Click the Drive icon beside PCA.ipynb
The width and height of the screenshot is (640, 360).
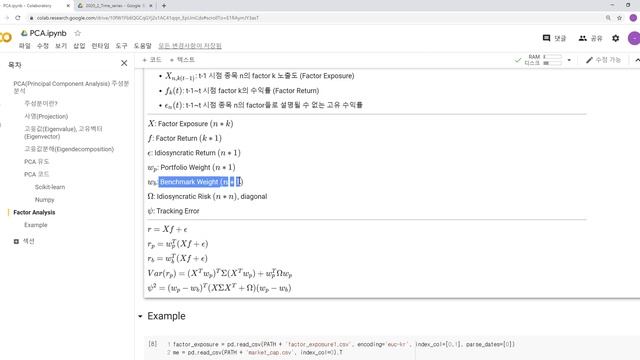tap(24, 33)
